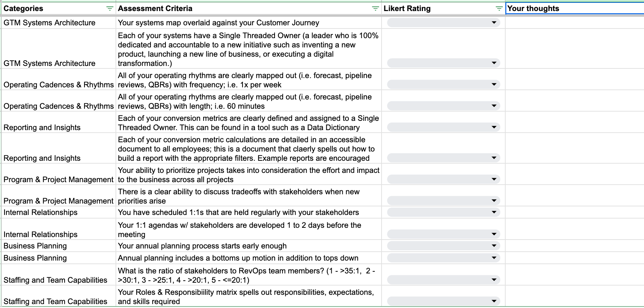Open Likert Rating dropdown for GTM Systems Architecture row
Screen dimensions: 644x308
(x=495, y=22)
